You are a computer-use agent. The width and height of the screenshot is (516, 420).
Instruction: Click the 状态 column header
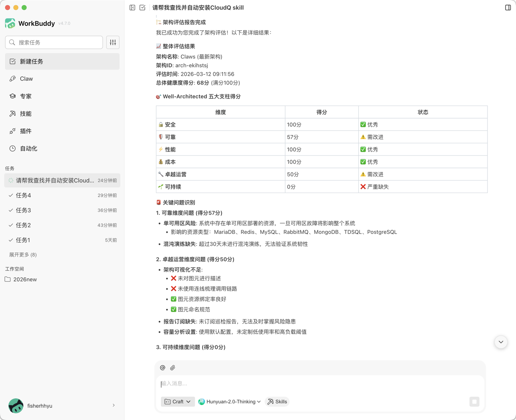(423, 112)
